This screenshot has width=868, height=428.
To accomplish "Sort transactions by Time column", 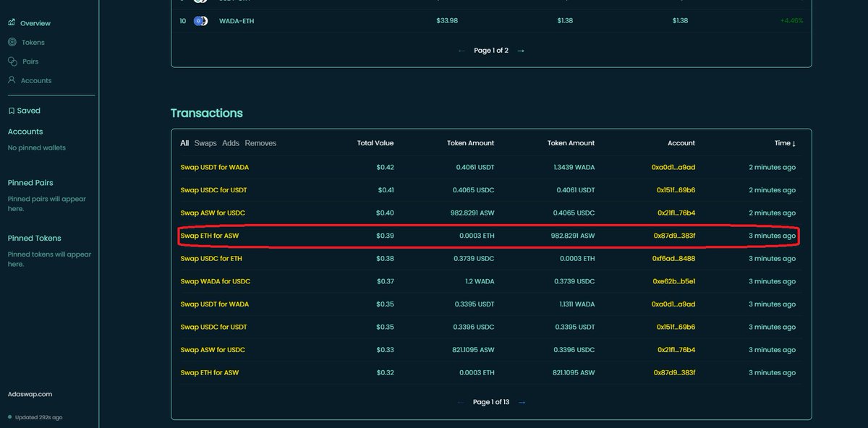I will coord(785,143).
